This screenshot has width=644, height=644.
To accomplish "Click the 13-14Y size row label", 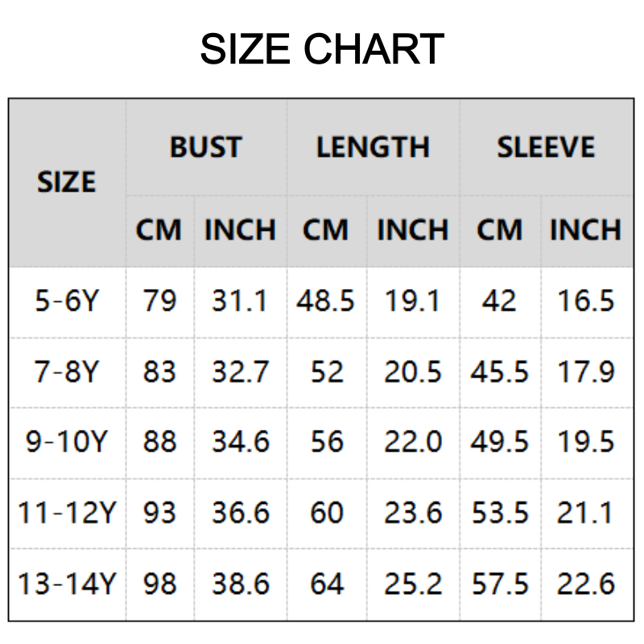I will (x=67, y=584).
